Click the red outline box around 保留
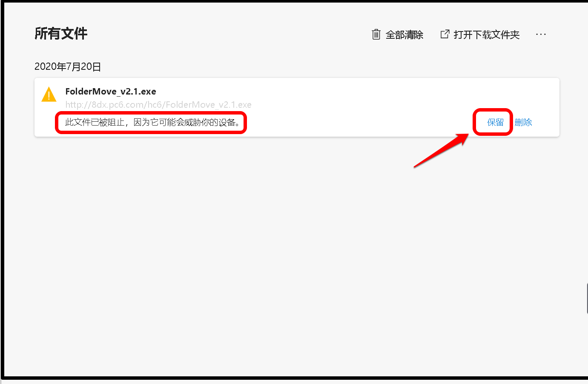Viewport: 588px width, 384px height. click(x=493, y=122)
